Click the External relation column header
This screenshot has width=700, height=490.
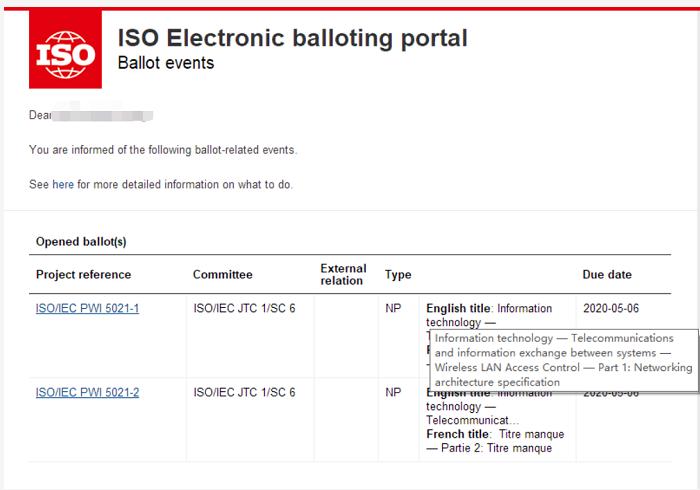pos(343,274)
